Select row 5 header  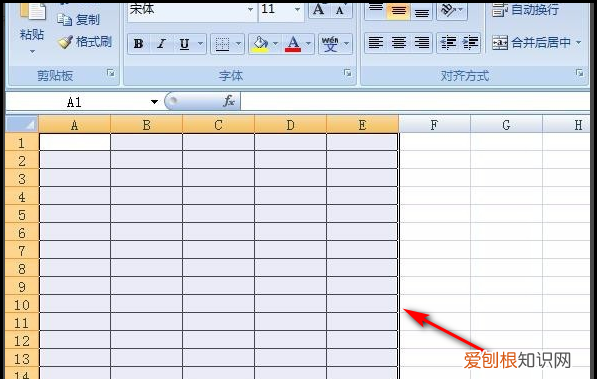[x=22, y=214]
